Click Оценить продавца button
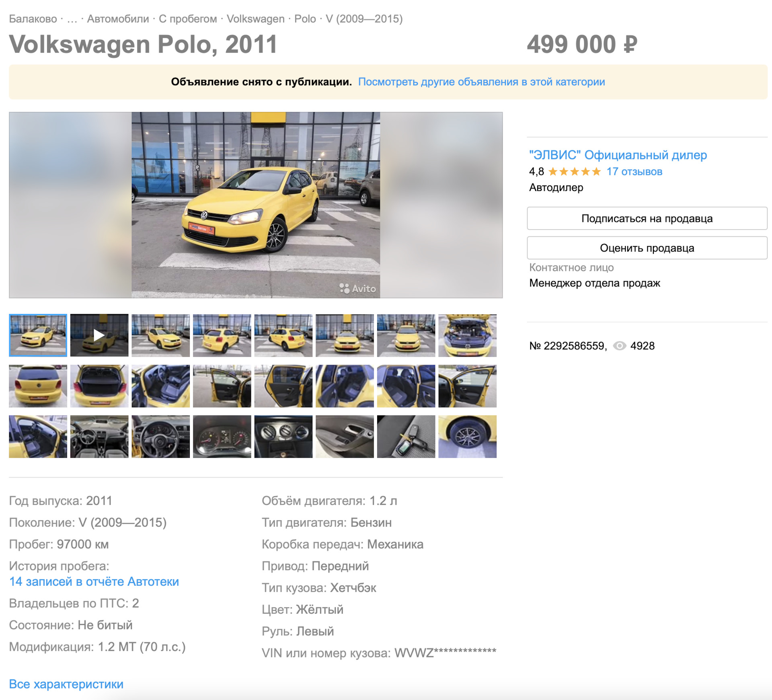This screenshot has width=772, height=700. [x=647, y=248]
